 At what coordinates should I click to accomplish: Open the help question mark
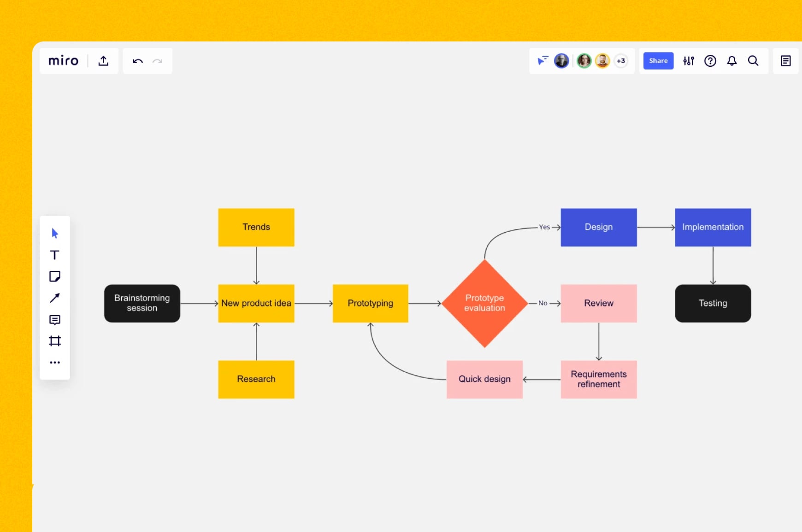pos(710,61)
